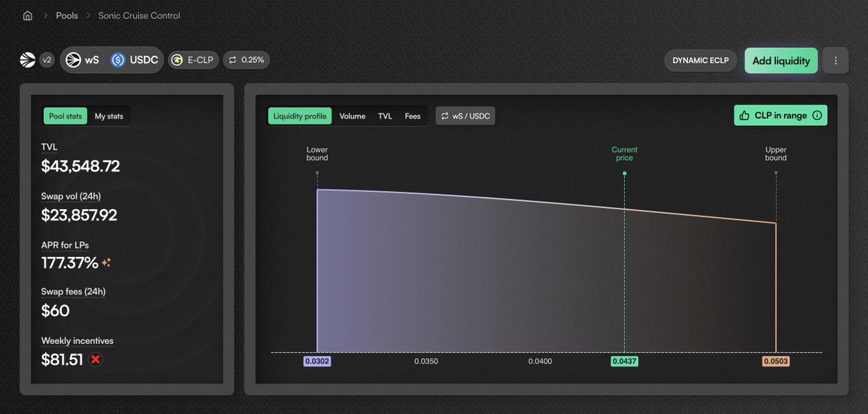Click the 0.25% swap fee badge

(246, 60)
